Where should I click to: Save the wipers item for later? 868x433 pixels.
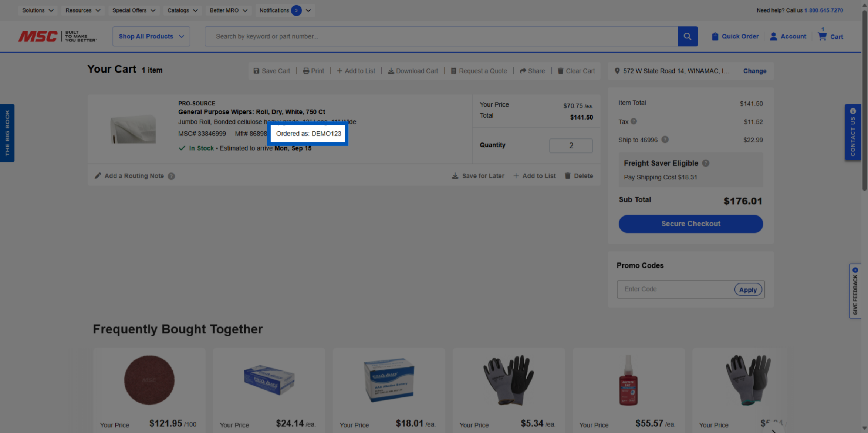tap(478, 176)
